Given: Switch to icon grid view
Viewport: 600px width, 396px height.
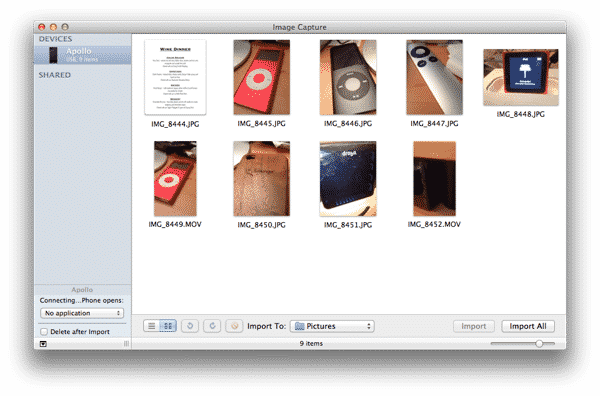Looking at the screenshot, I should pyautogui.click(x=168, y=326).
